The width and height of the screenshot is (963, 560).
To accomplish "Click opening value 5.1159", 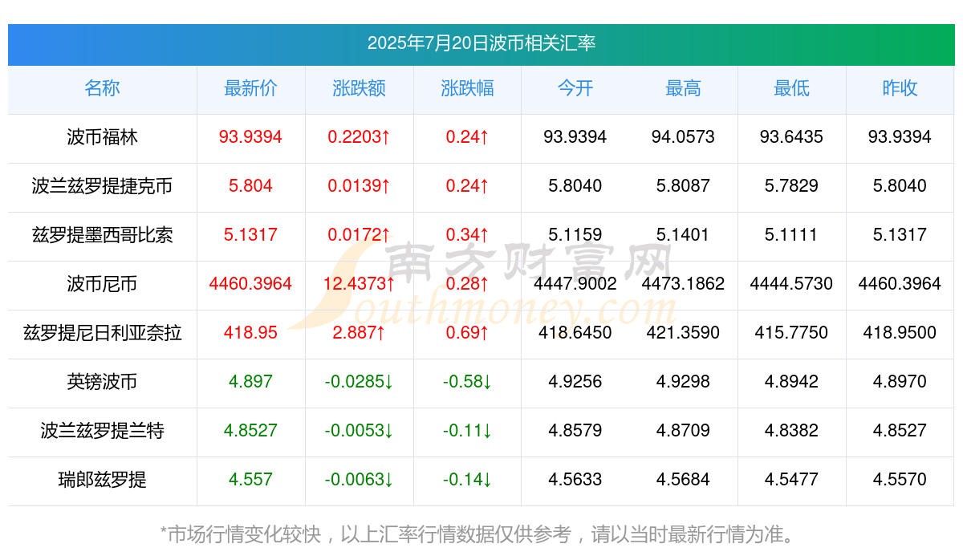I will pos(575,235).
